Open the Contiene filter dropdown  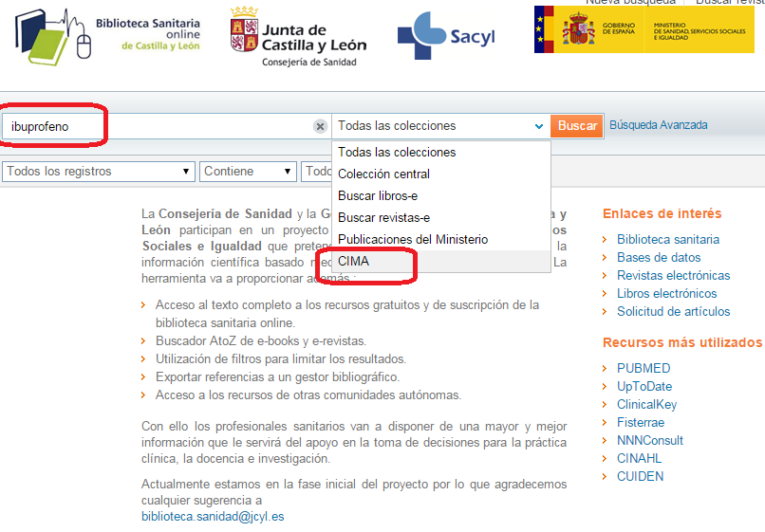[249, 172]
